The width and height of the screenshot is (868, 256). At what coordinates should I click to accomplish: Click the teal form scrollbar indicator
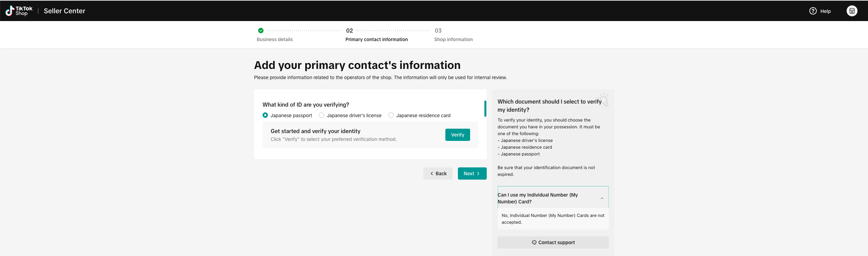[x=485, y=109]
